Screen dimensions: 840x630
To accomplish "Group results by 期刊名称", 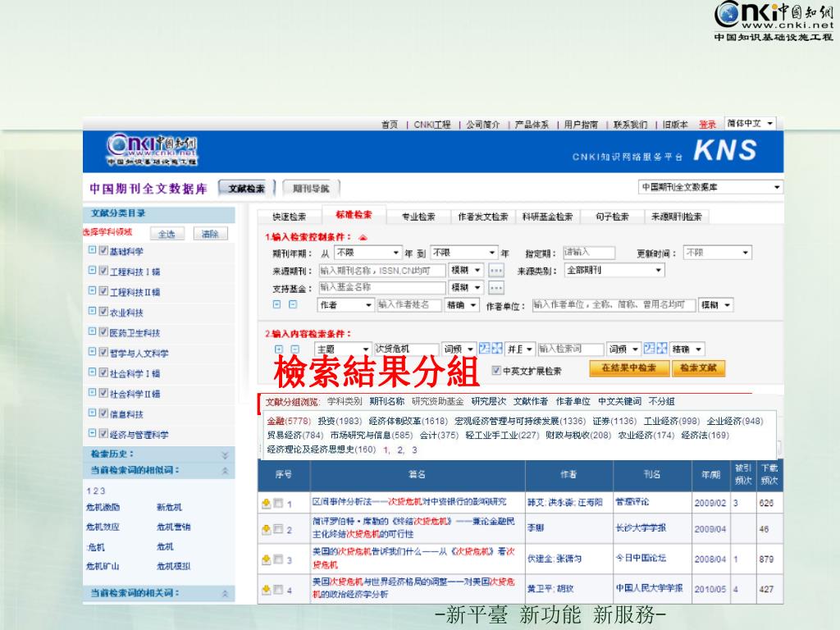I will (x=387, y=401).
